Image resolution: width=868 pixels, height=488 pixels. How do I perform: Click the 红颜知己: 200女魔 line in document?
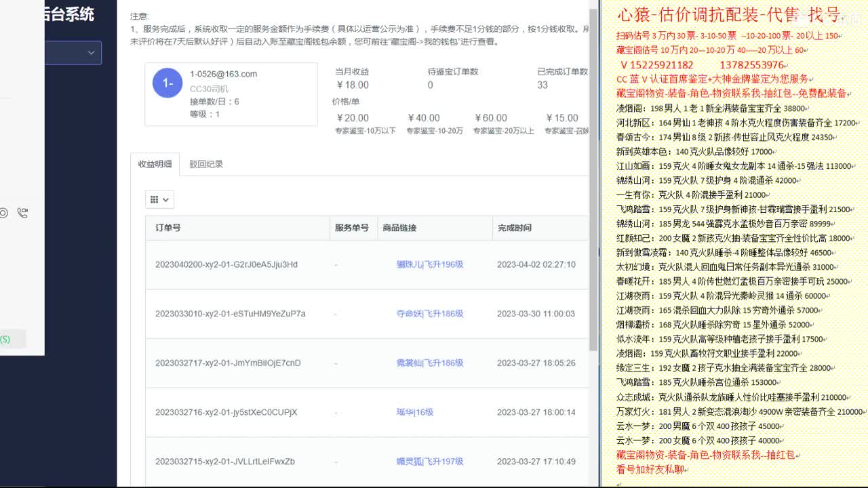tap(735, 238)
